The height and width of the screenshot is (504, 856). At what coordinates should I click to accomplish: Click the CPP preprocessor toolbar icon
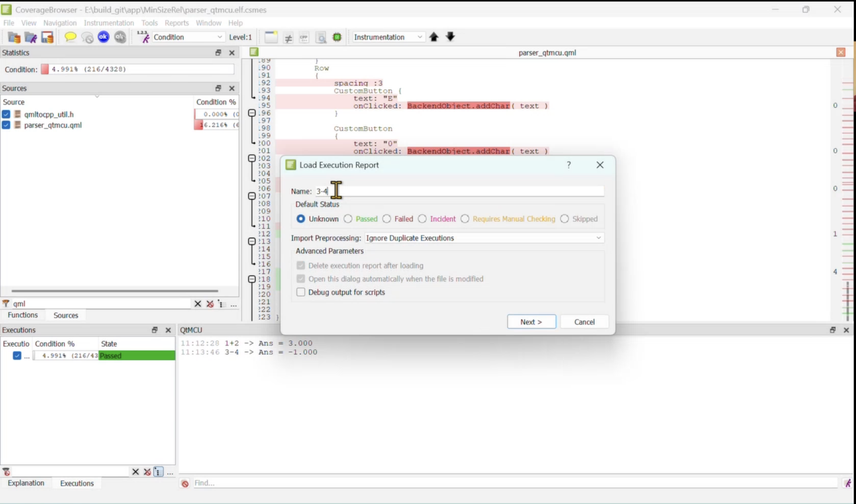[x=304, y=37]
